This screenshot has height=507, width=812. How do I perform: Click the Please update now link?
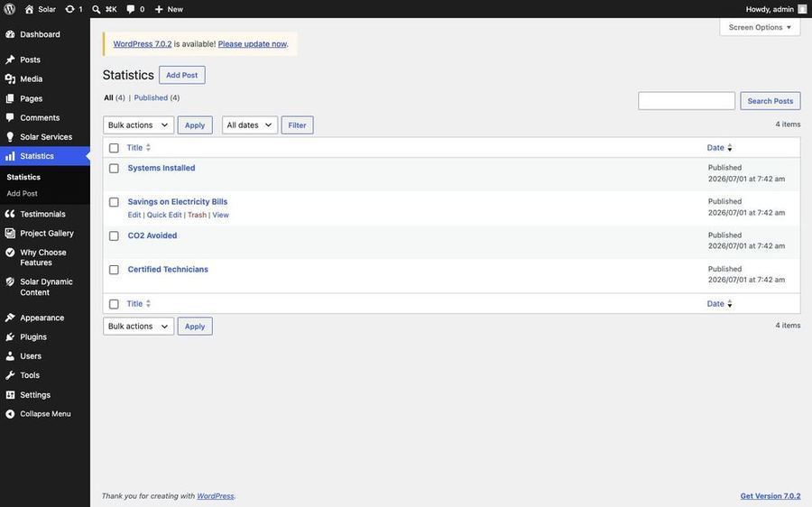[x=253, y=44]
